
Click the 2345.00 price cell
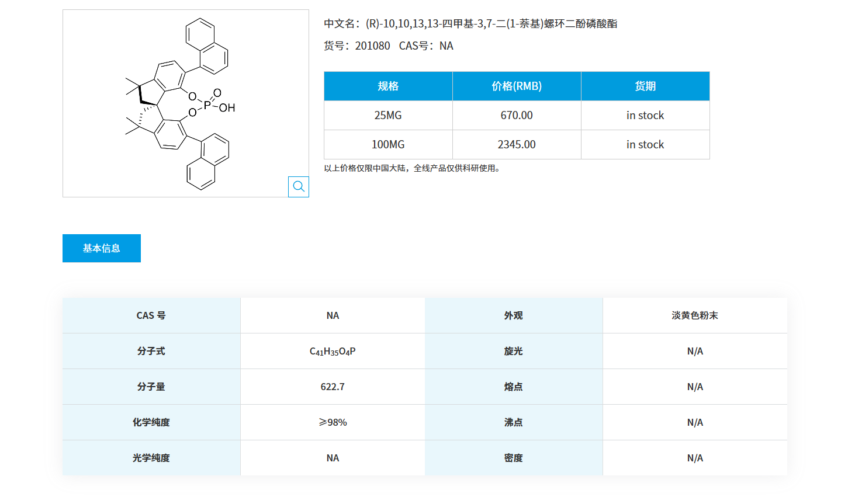[516, 144]
